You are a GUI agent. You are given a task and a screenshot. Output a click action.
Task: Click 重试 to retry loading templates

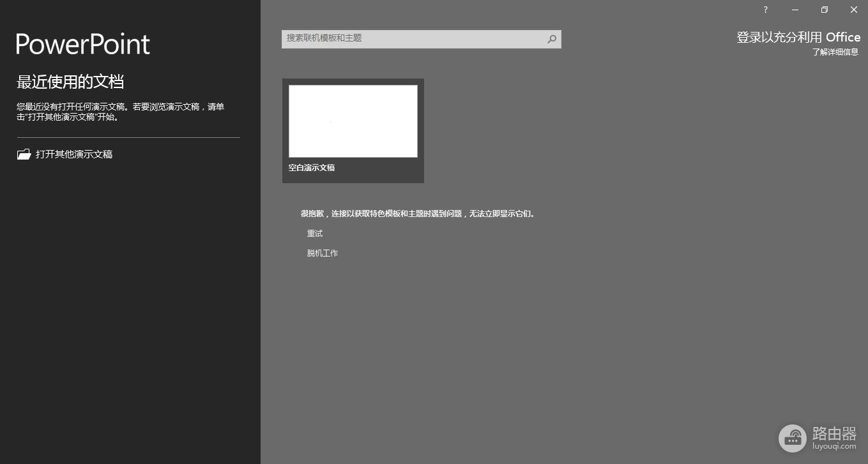(315, 234)
